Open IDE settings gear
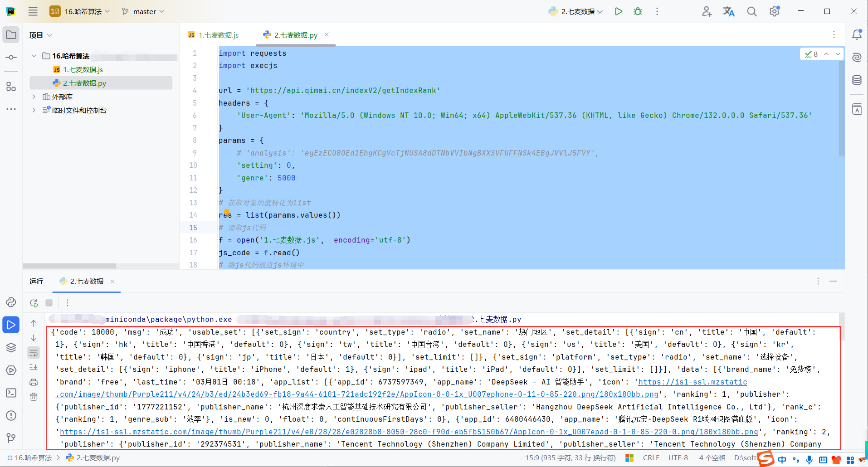The width and height of the screenshot is (868, 467). [x=775, y=11]
